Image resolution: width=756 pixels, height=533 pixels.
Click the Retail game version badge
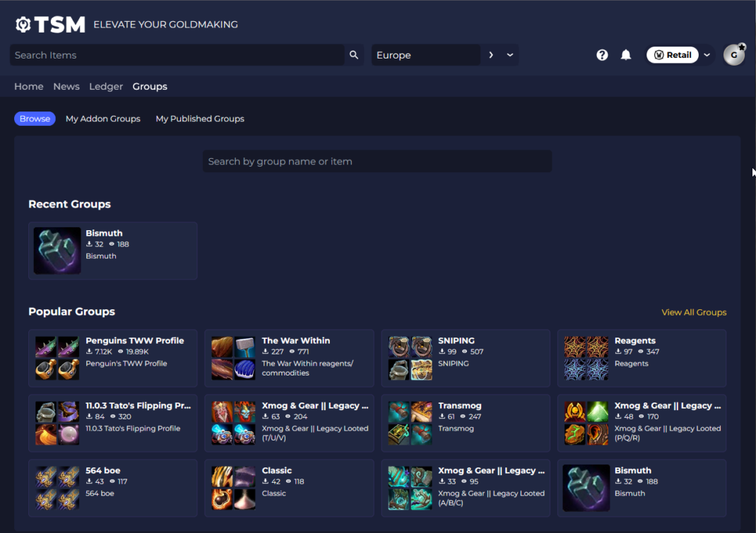pos(672,54)
